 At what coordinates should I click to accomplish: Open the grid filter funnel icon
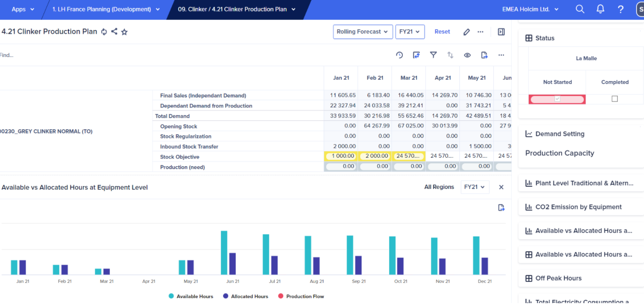click(433, 55)
